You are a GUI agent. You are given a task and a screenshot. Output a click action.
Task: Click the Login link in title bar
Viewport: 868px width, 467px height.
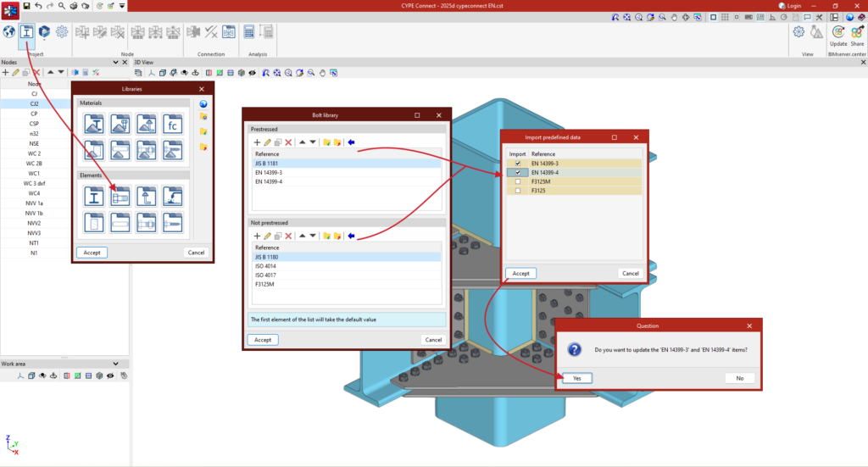click(790, 6)
